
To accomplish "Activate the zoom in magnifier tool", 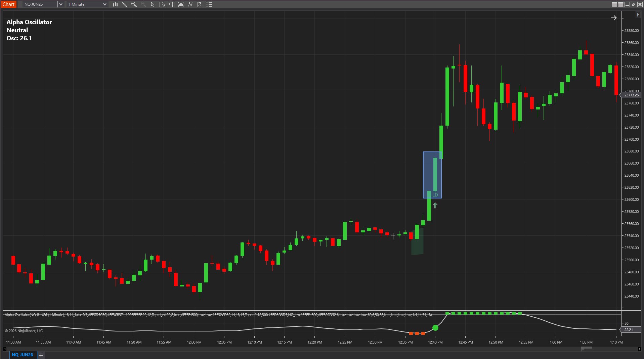I will 134,4.
